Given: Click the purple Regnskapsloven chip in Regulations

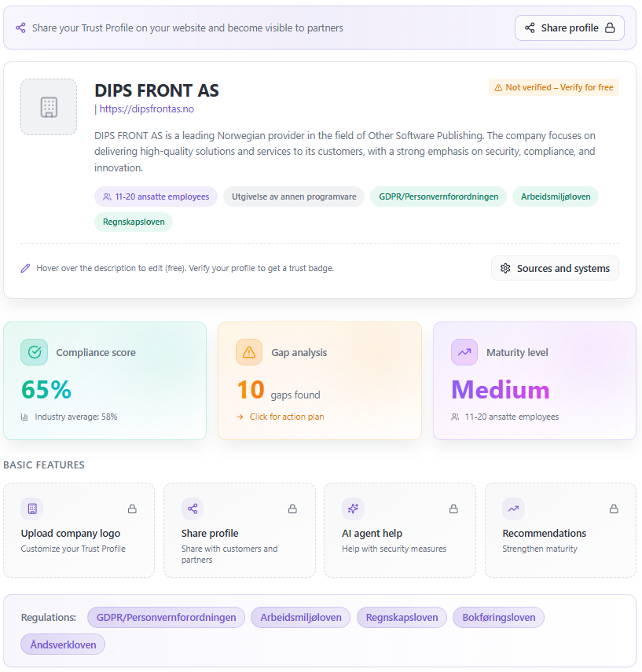Looking at the screenshot, I should click(402, 618).
